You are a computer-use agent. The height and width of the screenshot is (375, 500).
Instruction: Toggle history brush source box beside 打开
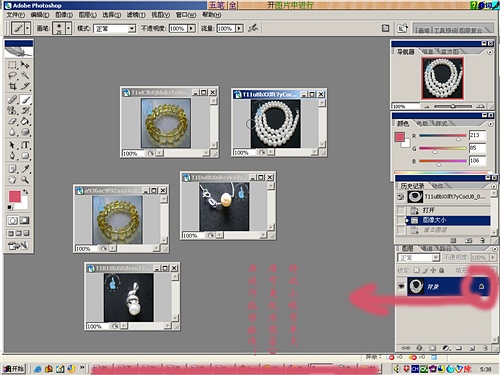(x=401, y=210)
